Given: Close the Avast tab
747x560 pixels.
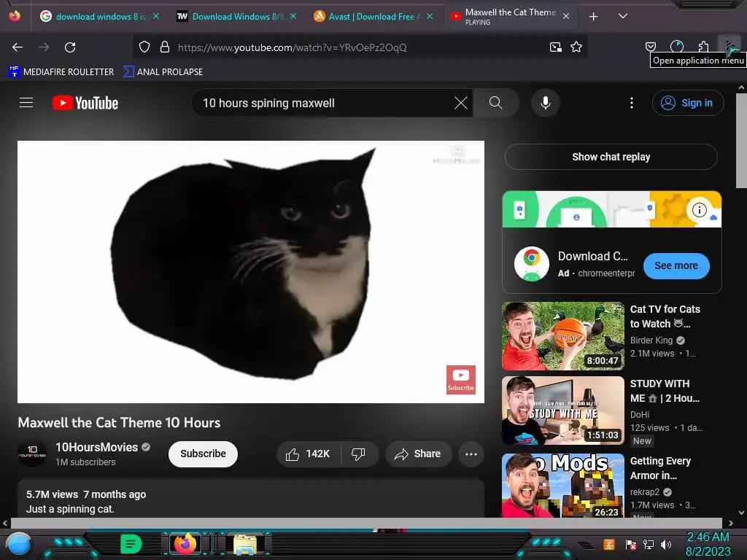Looking at the screenshot, I should tap(430, 16).
